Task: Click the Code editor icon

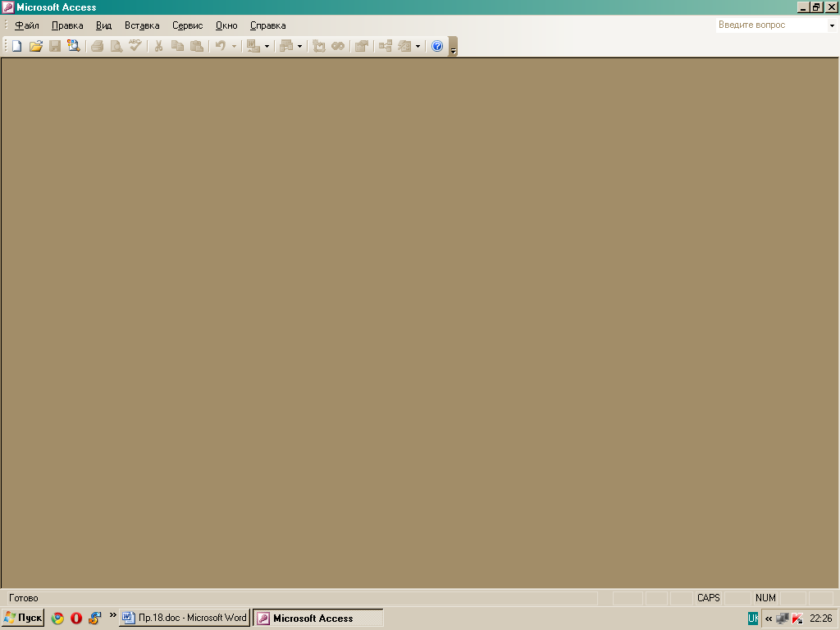Action: click(319, 46)
